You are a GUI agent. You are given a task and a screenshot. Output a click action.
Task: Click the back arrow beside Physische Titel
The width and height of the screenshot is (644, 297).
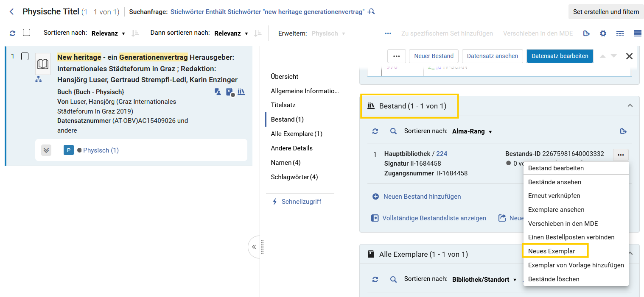click(x=11, y=12)
